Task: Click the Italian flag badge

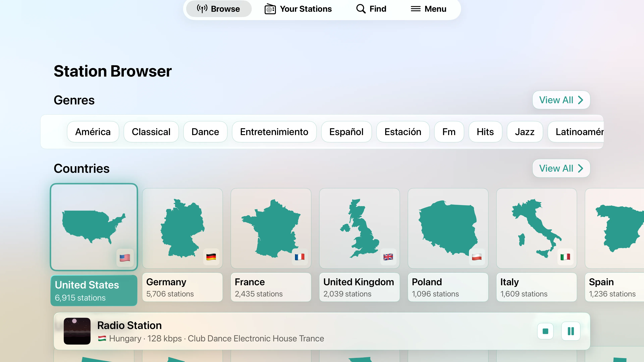Action: pos(565,257)
